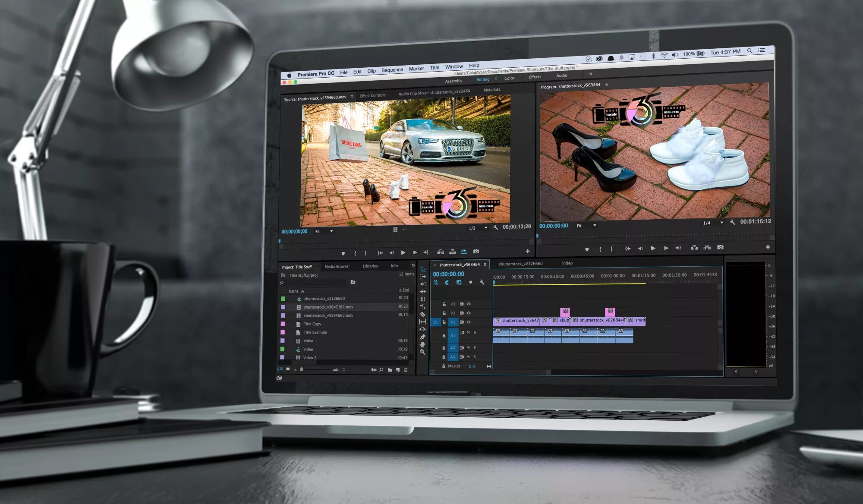Screen dimensions: 863x504
Task: Select Title Copy in project list
Action: click(x=312, y=324)
